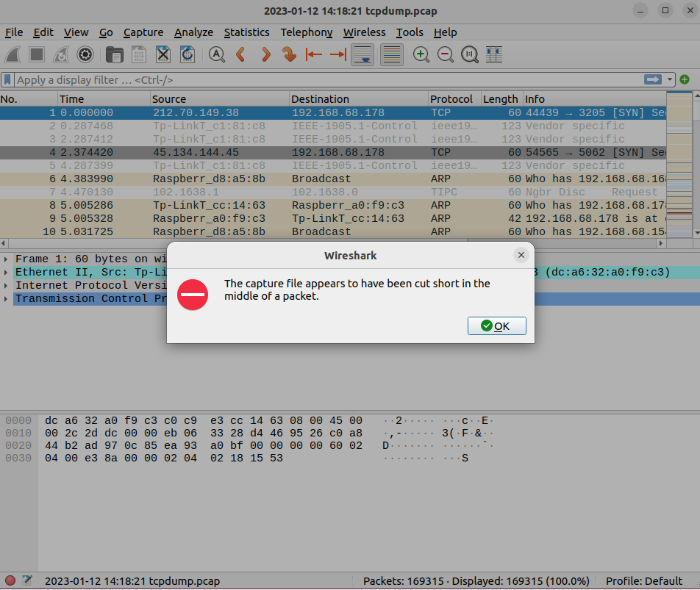Image resolution: width=700 pixels, height=590 pixels.
Task: Expand the Internet Protocol Version row
Action: pos(7,285)
